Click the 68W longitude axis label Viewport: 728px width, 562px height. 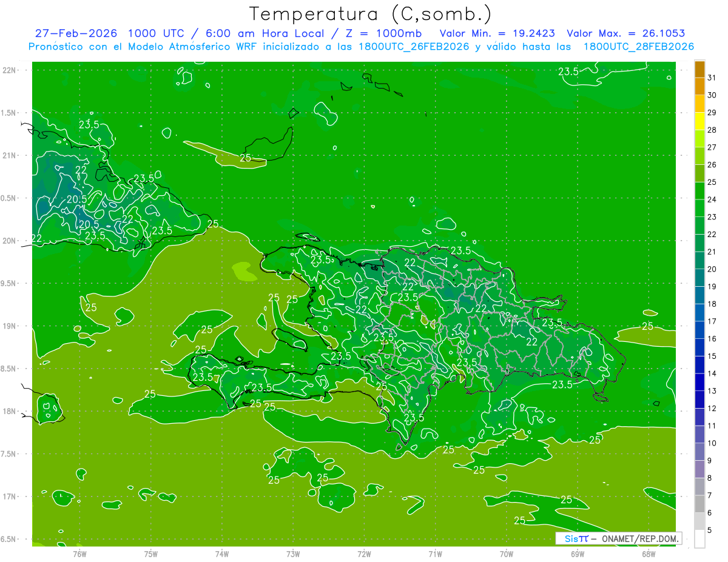click(x=649, y=554)
